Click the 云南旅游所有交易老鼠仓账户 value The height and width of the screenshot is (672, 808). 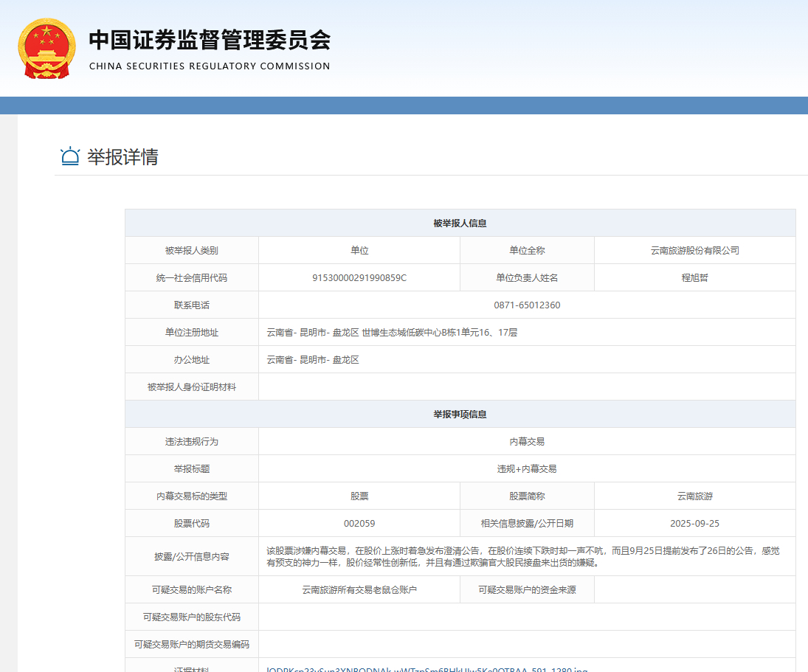pos(359,589)
